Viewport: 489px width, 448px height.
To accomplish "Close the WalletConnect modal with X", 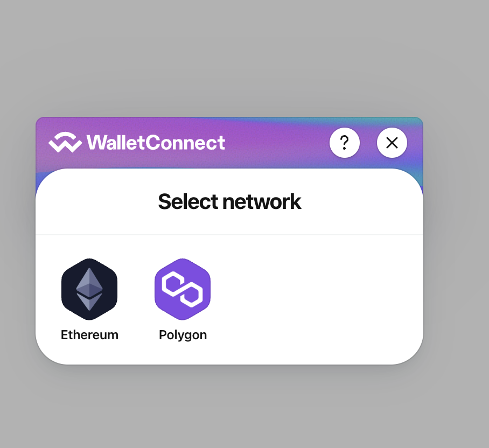I will pyautogui.click(x=392, y=143).
